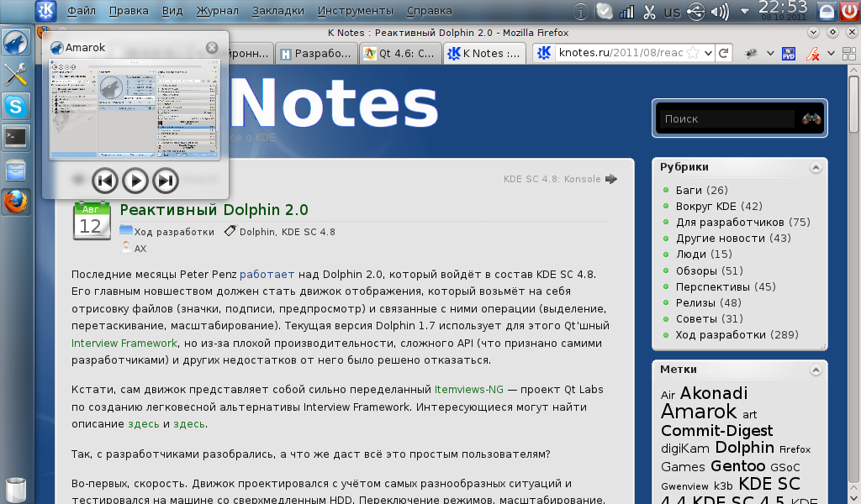
Task: Open the Klipper scissors clipboard icon
Action: (x=650, y=12)
